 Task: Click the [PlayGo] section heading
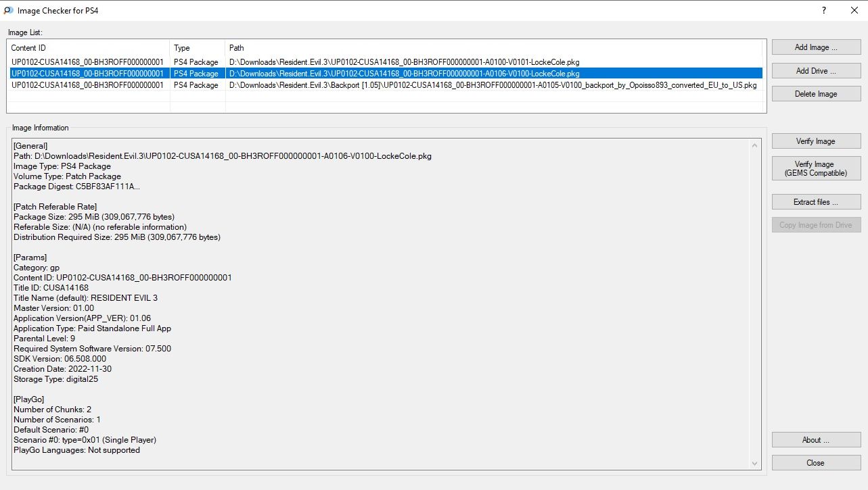[x=28, y=399]
